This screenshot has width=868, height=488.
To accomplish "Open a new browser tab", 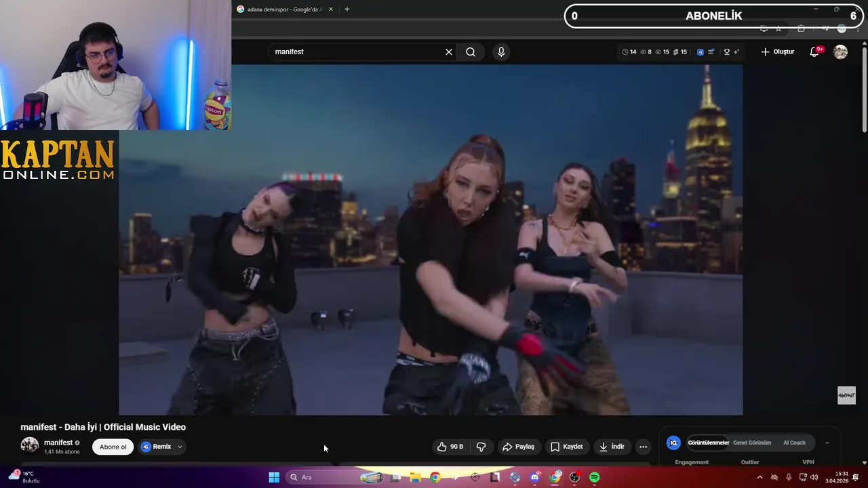I will click(x=347, y=9).
